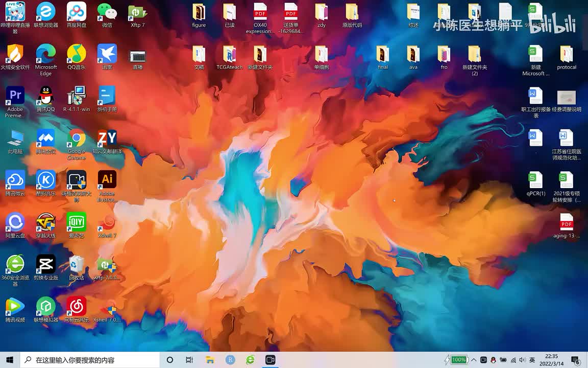Open the 新机手册 desktop icon
The image size is (588, 368).
pyautogui.click(x=107, y=99)
